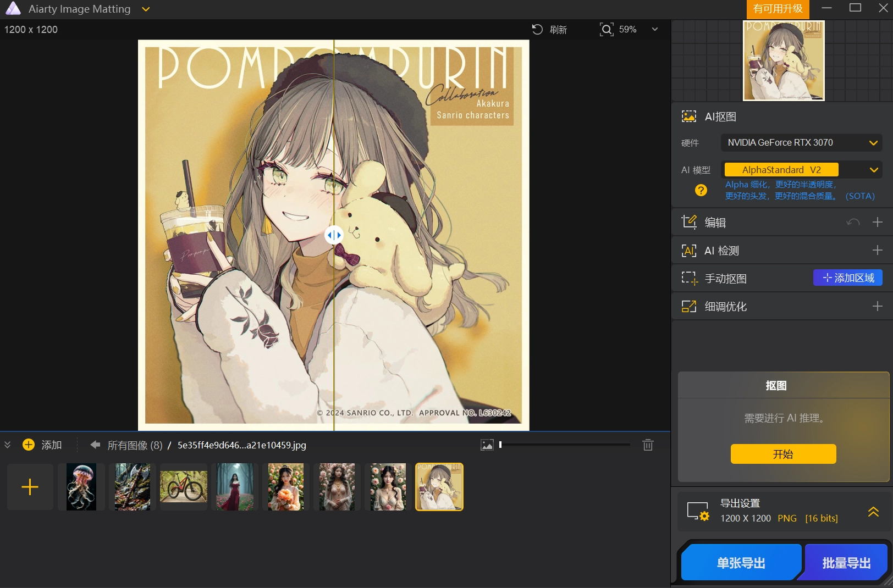Select the bicycle thumbnail
This screenshot has height=588, width=893.
184,487
